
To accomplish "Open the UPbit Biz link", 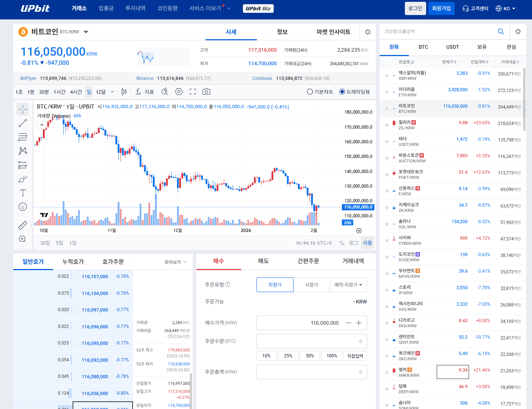I will point(258,8).
